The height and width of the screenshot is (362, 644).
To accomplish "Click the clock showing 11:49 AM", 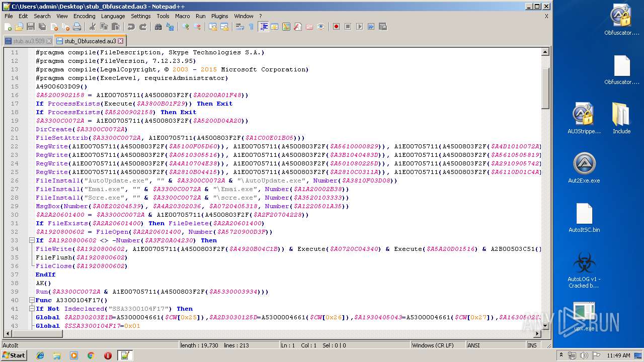I will (618, 355).
